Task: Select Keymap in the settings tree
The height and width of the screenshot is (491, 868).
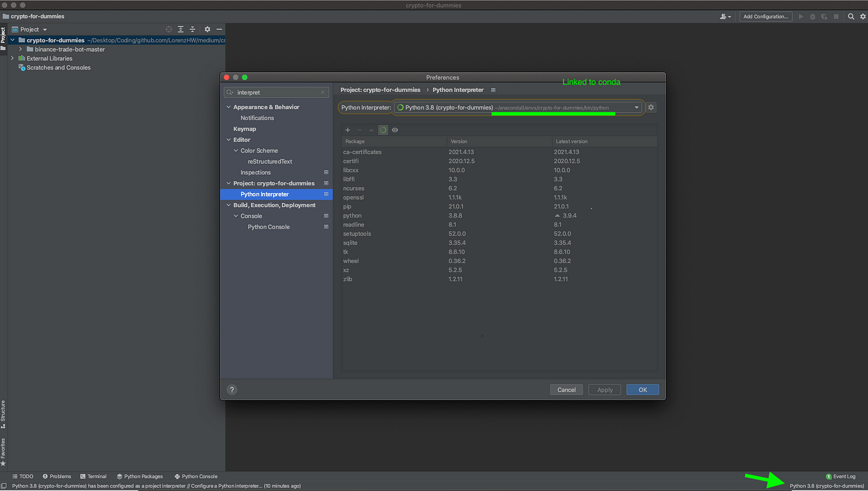Action: pos(245,129)
